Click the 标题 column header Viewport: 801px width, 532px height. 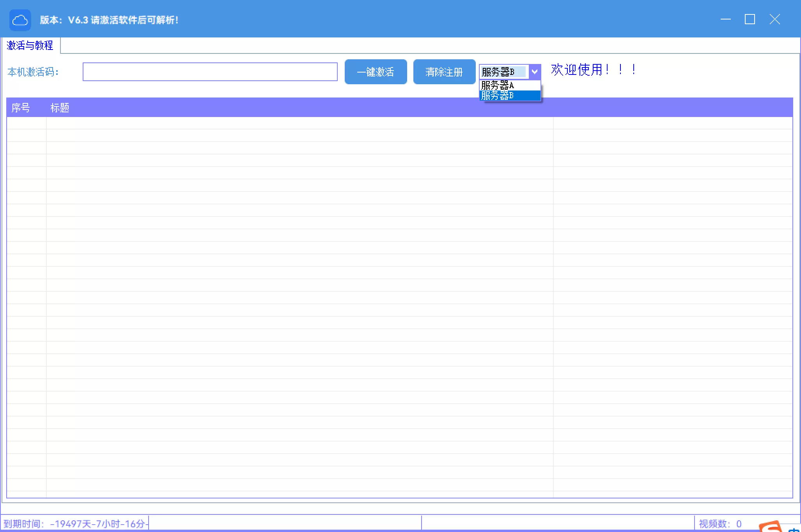[60, 108]
